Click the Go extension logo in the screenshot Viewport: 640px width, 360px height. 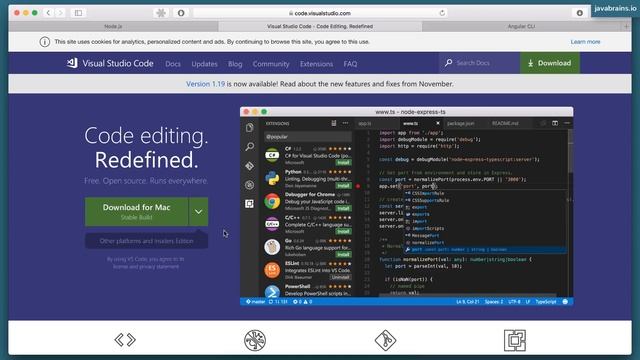click(x=272, y=247)
